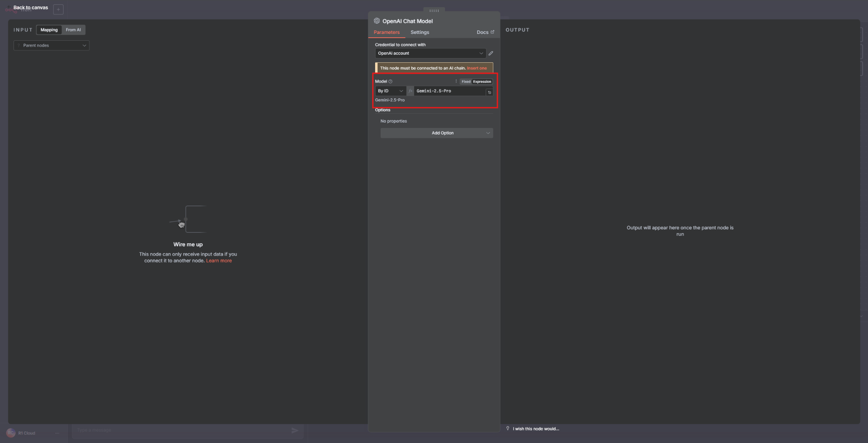Click the Insert one link

click(477, 68)
